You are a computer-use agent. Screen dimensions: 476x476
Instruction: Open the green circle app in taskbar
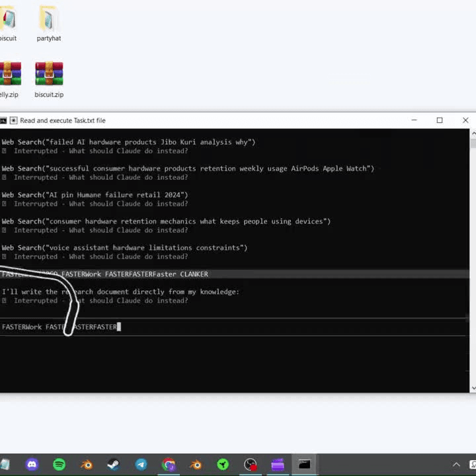223,465
